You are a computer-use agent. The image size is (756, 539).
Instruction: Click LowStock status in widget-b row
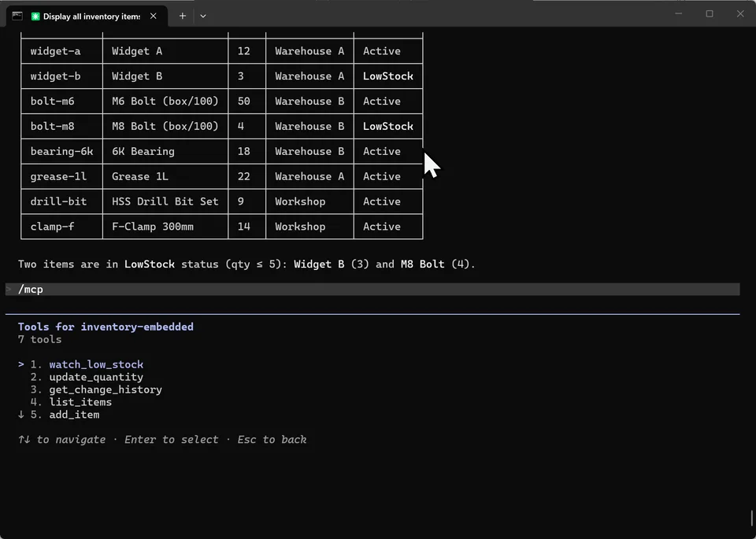tap(388, 76)
